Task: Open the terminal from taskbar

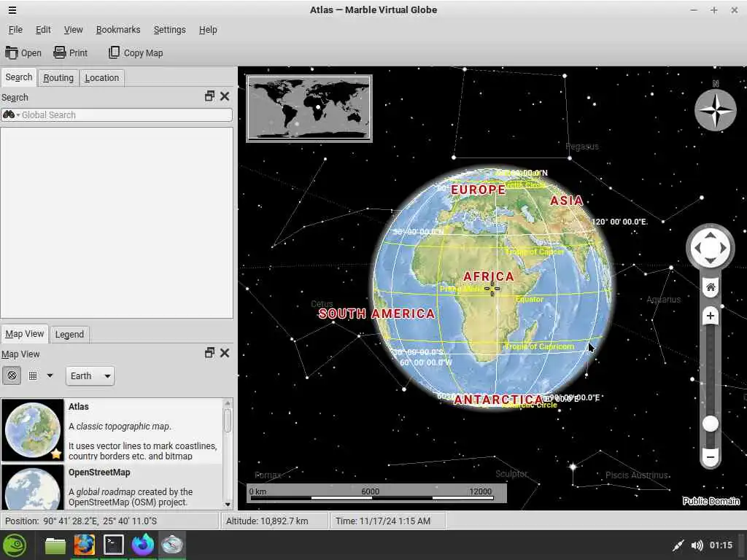Action: coord(113,545)
